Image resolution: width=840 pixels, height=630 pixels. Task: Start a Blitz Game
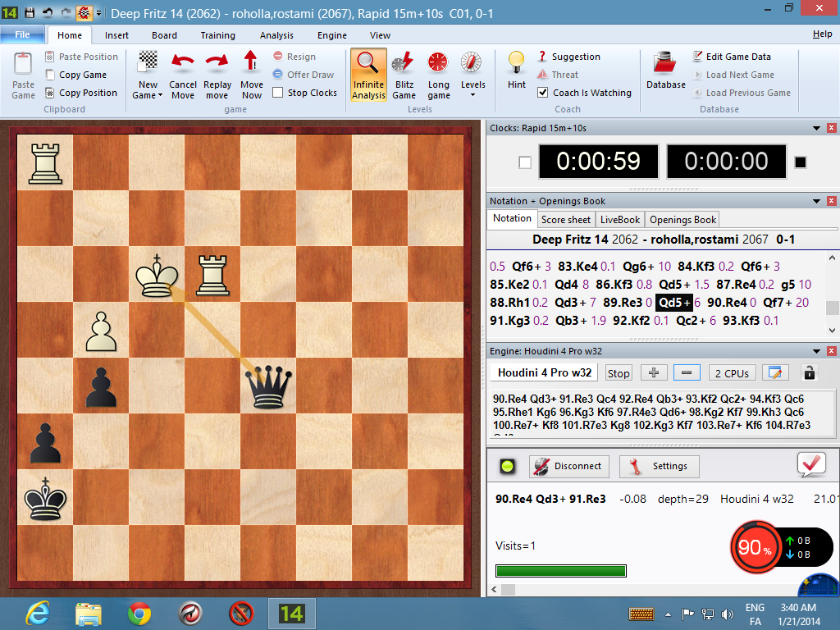pyautogui.click(x=404, y=75)
